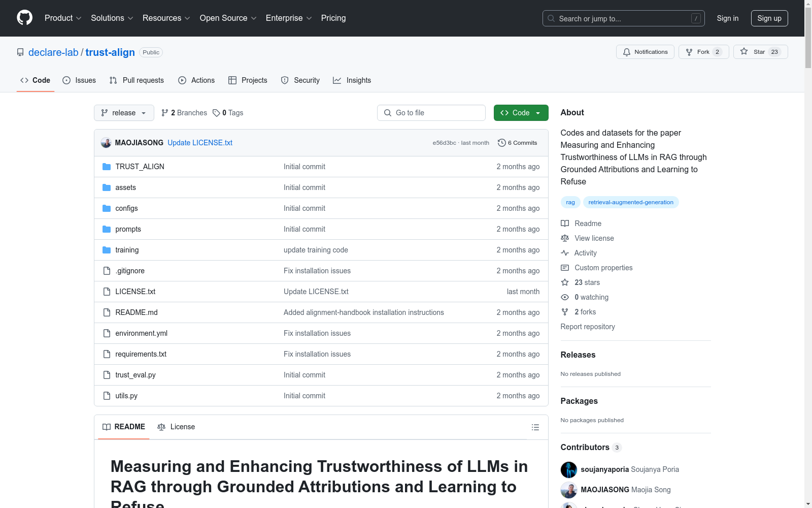Click the retrieval-augmented-generation topic tag

click(x=631, y=202)
